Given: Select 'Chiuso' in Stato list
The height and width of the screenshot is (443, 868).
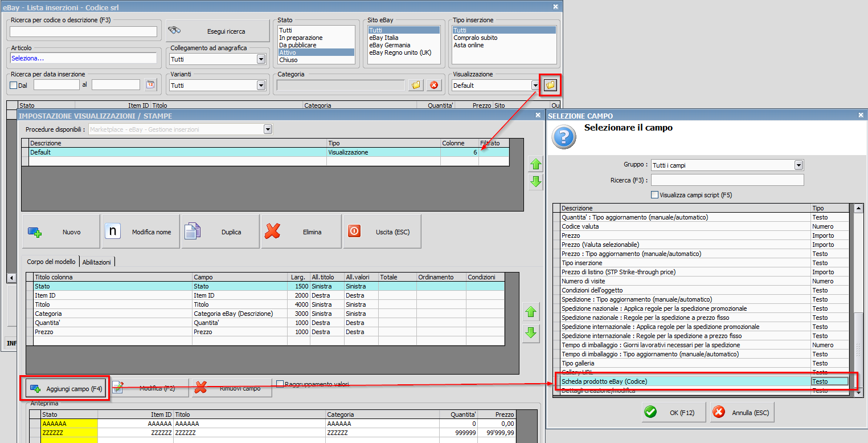Looking at the screenshot, I should [316, 60].
